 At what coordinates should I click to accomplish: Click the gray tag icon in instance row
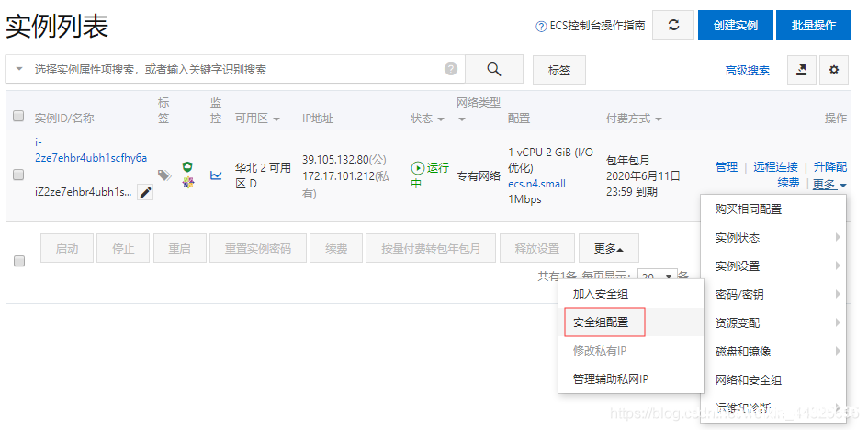coord(164,175)
